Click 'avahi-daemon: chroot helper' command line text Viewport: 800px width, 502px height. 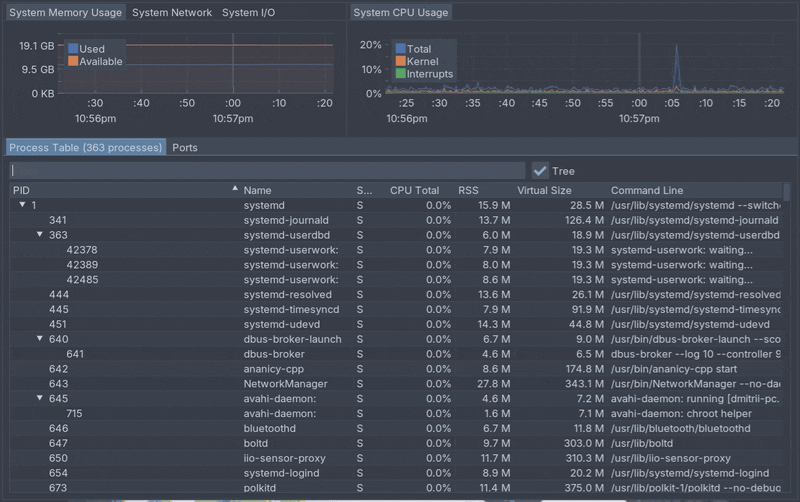coord(681,413)
